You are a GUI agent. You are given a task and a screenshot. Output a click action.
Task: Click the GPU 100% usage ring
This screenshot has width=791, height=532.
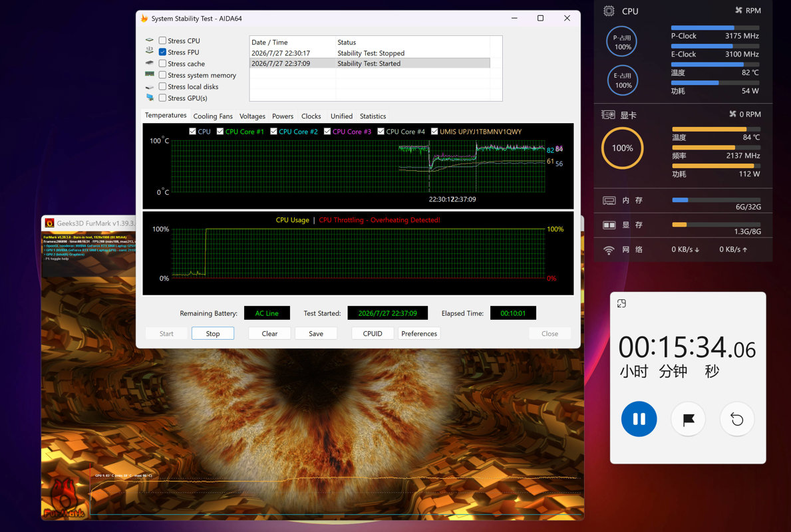tap(622, 148)
